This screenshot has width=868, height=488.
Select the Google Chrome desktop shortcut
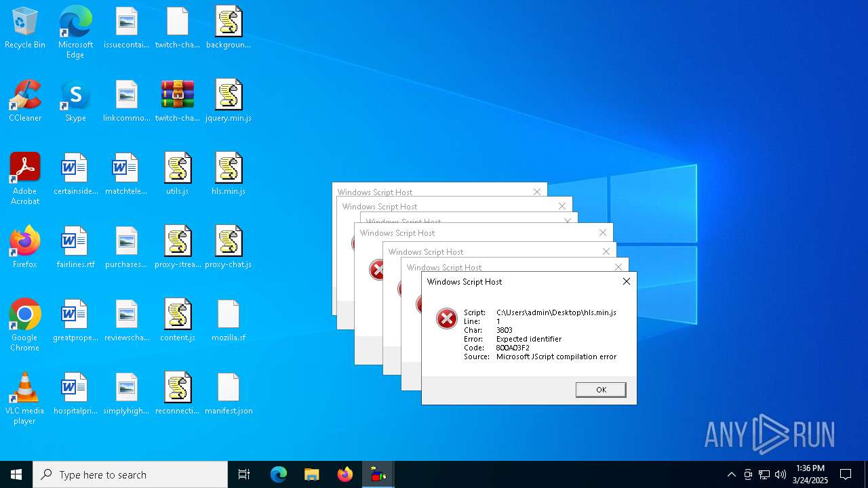pos(25,325)
